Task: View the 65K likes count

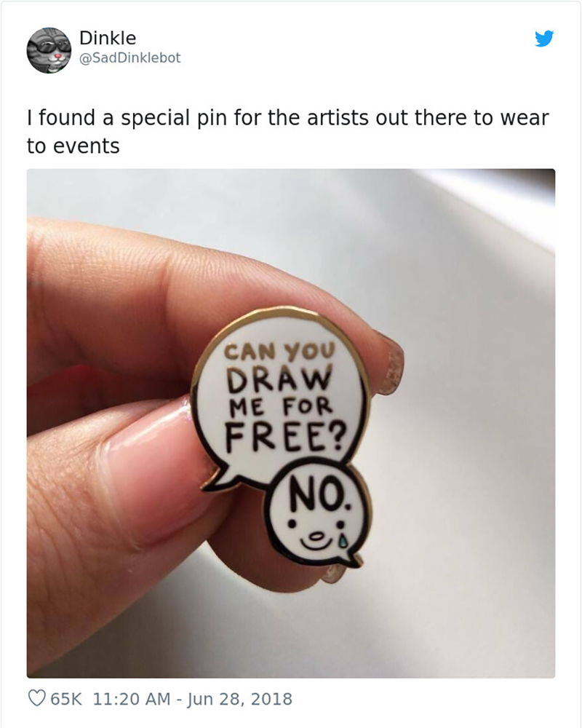Action: [66, 700]
